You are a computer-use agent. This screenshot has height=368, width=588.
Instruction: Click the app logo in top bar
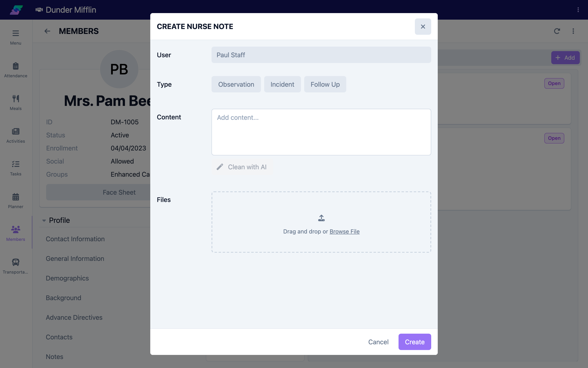coord(16,10)
